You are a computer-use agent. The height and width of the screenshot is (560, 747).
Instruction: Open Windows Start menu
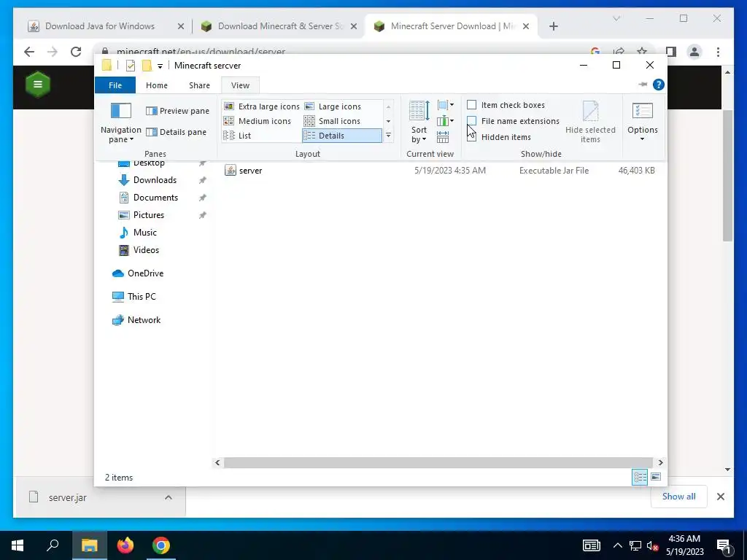click(x=18, y=545)
